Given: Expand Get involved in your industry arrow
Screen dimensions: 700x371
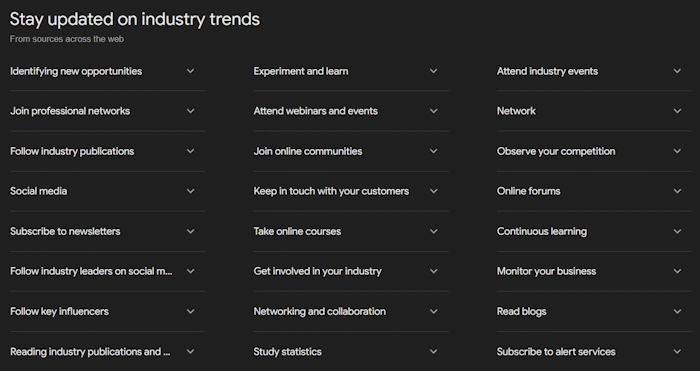Looking at the screenshot, I should tap(433, 271).
